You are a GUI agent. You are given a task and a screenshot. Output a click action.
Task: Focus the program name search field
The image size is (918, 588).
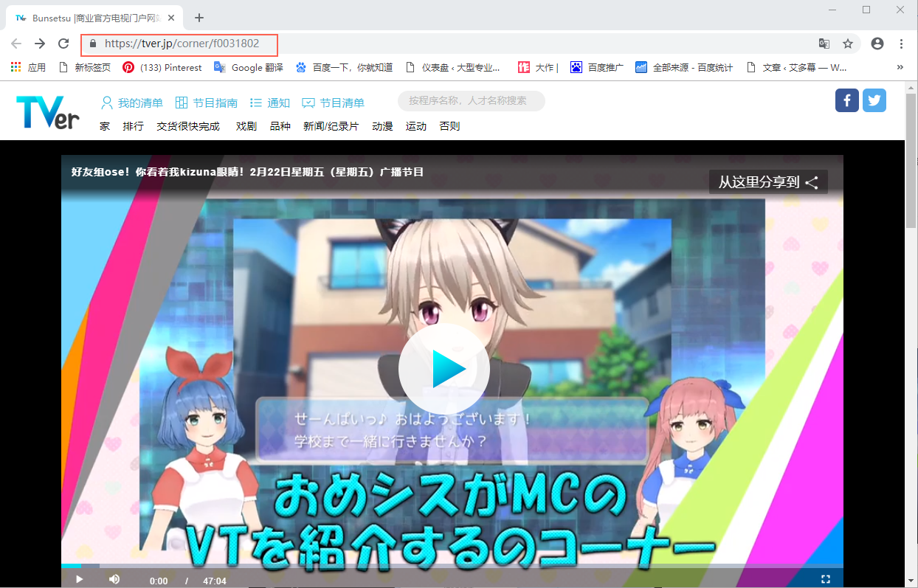coord(472,101)
